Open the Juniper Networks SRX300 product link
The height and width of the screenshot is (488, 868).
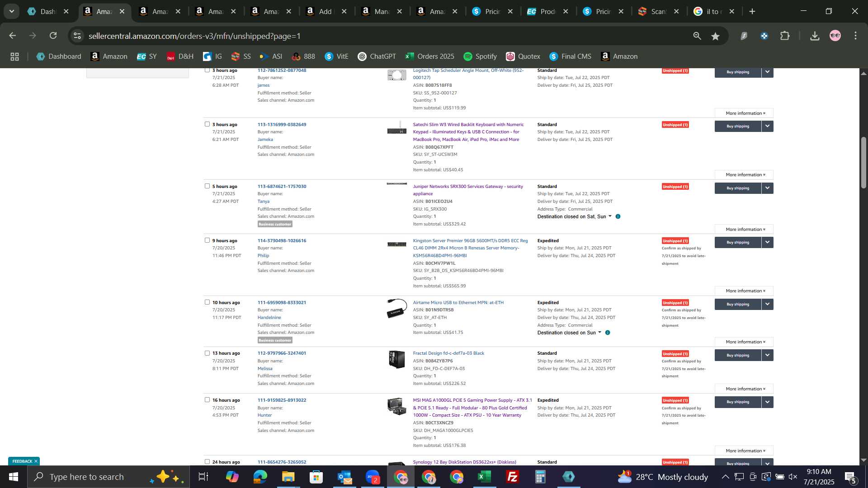(468, 190)
